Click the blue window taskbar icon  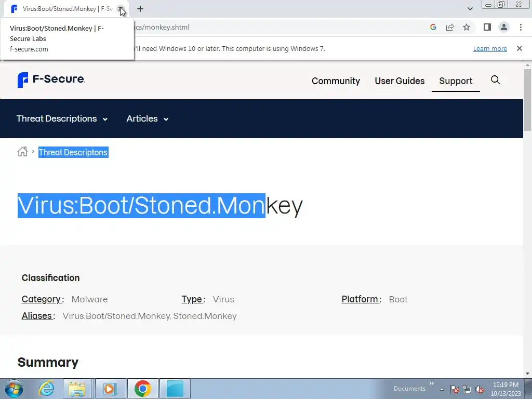coord(175,389)
